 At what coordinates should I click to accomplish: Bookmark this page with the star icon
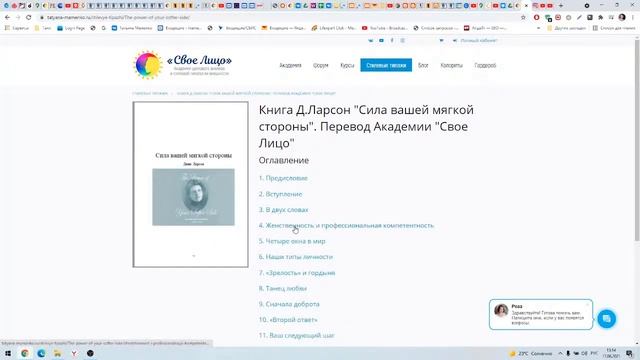(523, 18)
